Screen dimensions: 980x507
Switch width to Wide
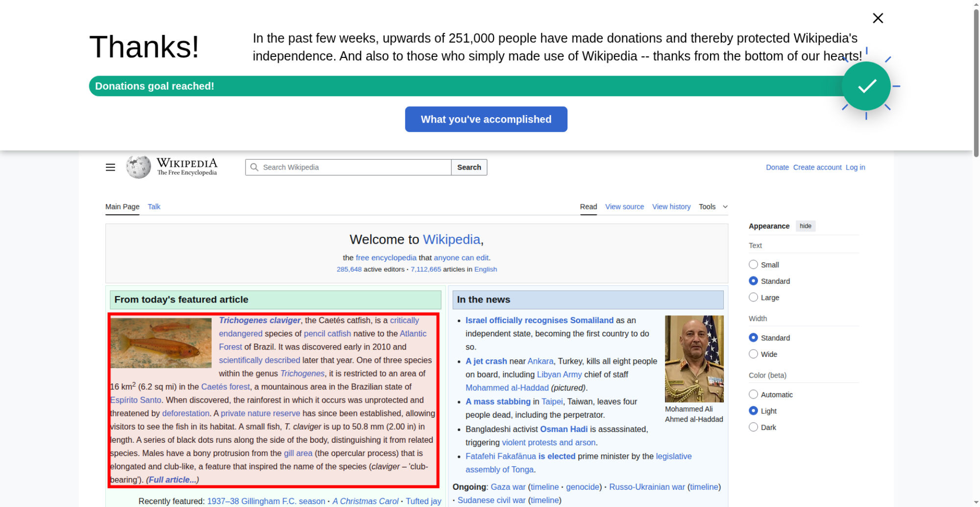click(753, 354)
